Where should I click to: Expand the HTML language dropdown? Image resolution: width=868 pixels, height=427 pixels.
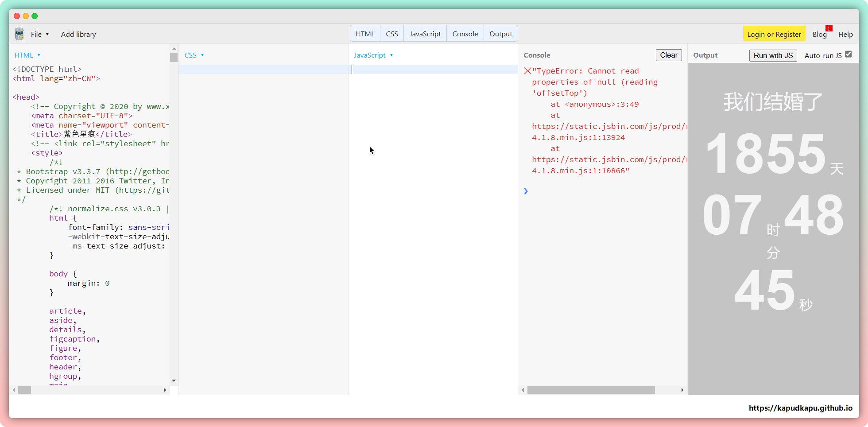click(27, 55)
